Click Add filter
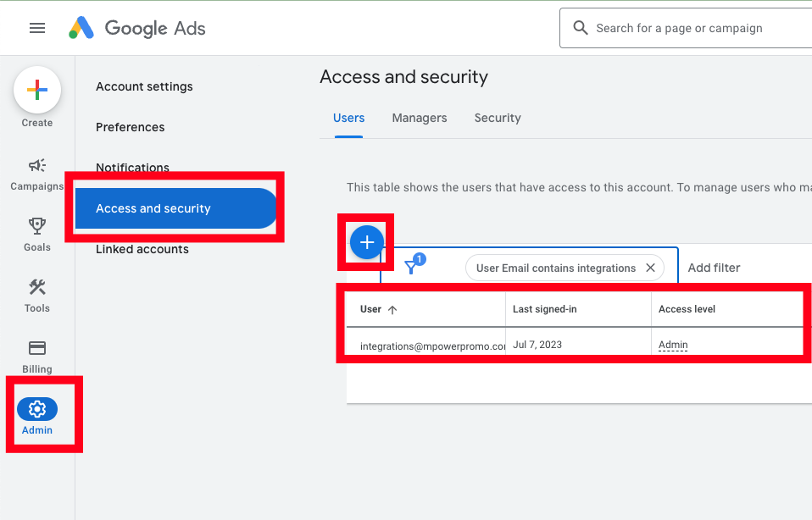 pos(714,268)
